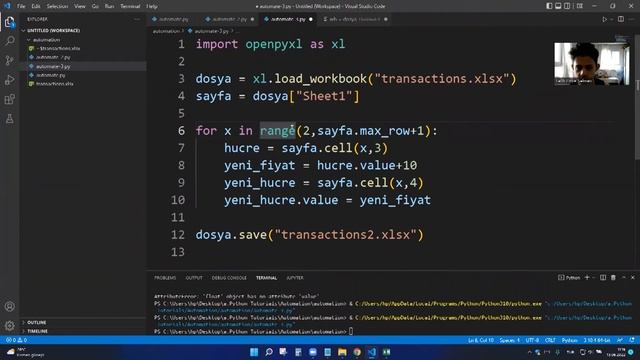
Task: Open the Terminal menu
Action: click(130, 6)
